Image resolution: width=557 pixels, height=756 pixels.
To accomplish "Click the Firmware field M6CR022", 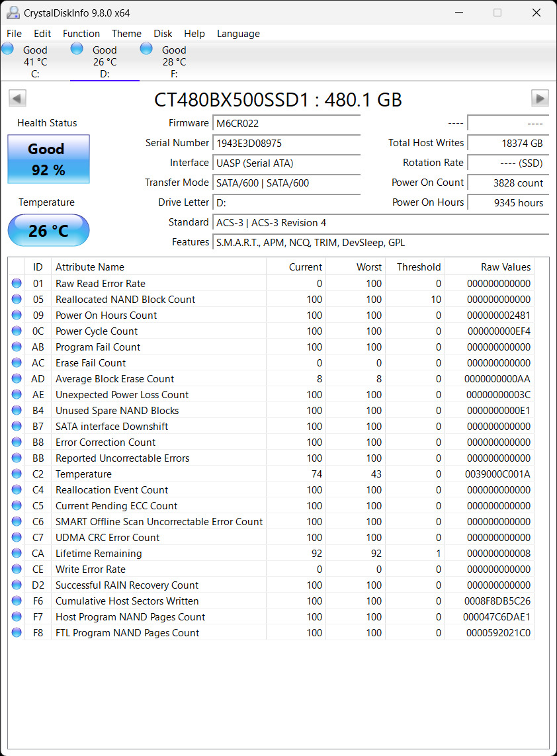I will point(286,124).
